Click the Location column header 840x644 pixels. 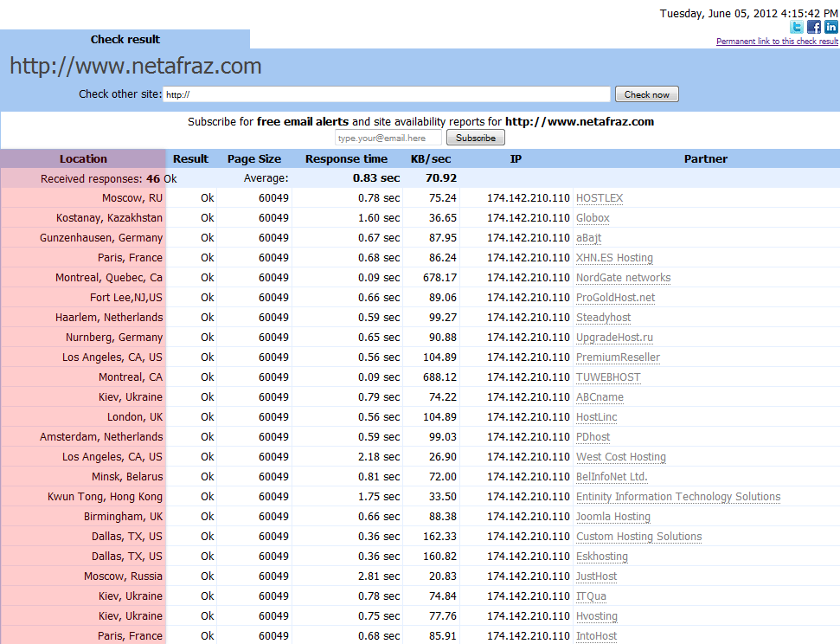tap(83, 158)
